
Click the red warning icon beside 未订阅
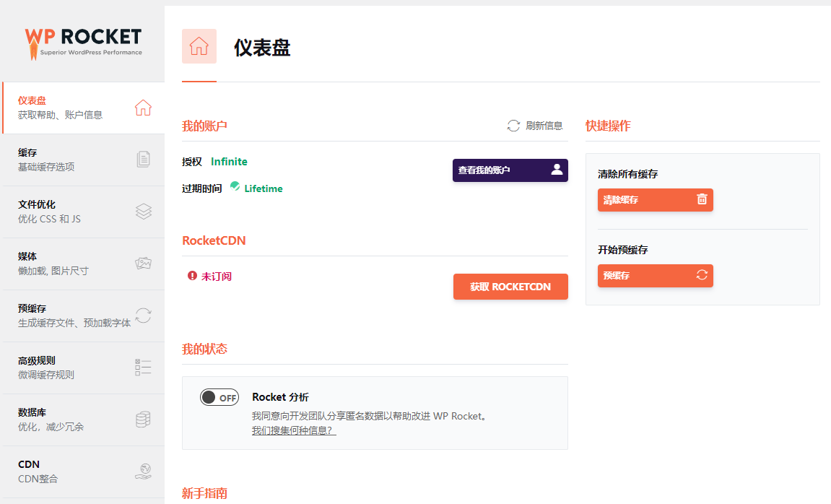(192, 276)
